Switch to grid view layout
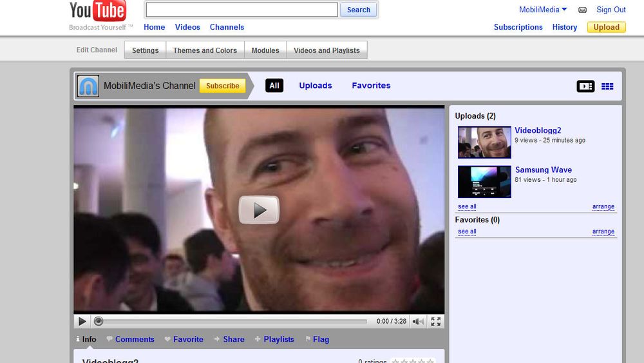 (x=607, y=86)
